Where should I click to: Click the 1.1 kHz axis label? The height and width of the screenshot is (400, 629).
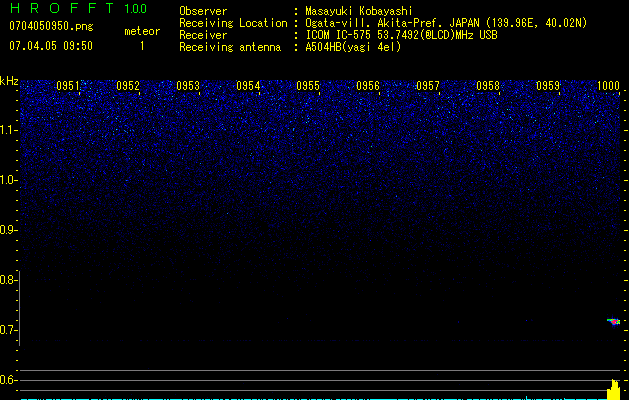(8, 130)
